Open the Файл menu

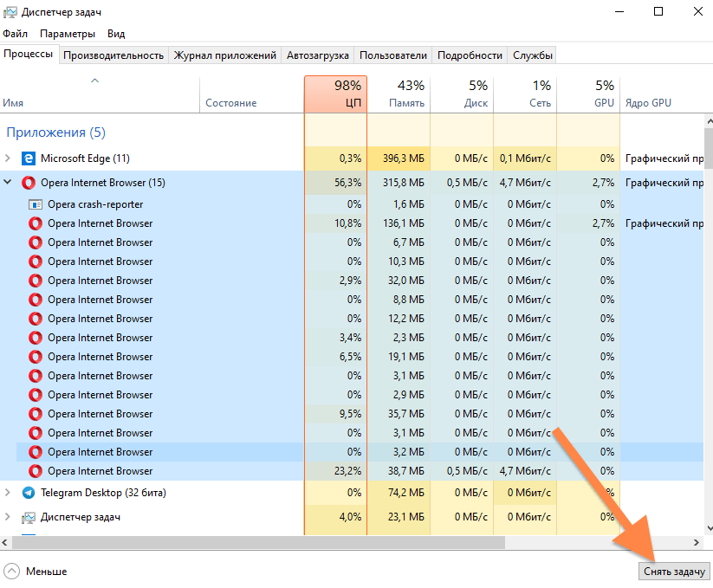click(15, 34)
